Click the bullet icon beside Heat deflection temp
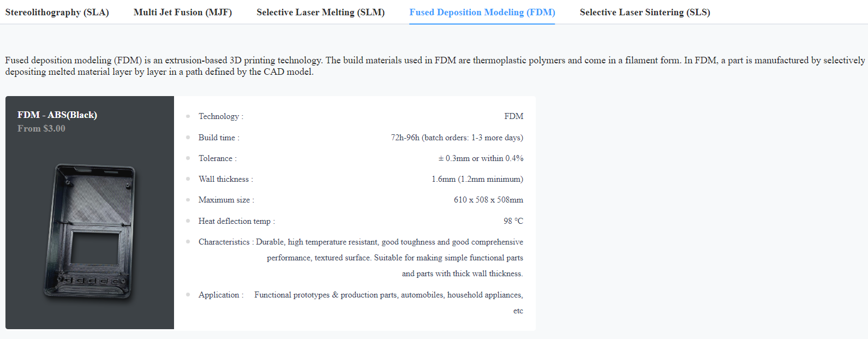Image resolution: width=868 pixels, height=339 pixels. coord(188,221)
